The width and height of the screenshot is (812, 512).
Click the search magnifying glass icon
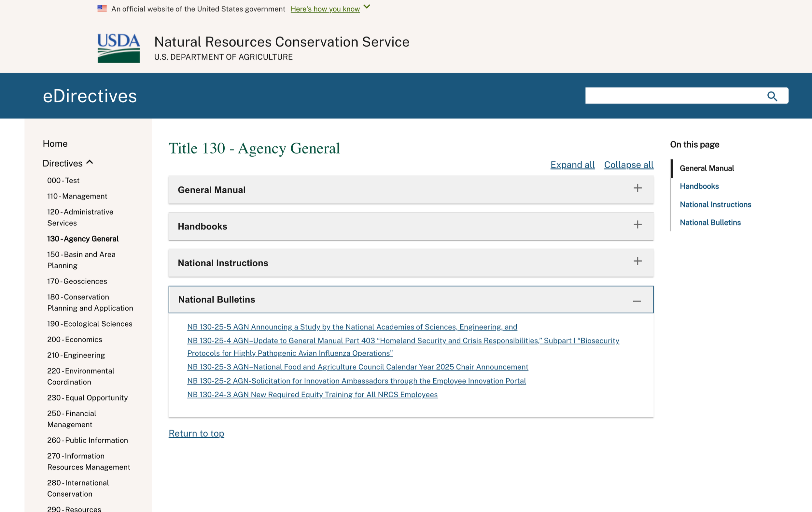point(772,96)
